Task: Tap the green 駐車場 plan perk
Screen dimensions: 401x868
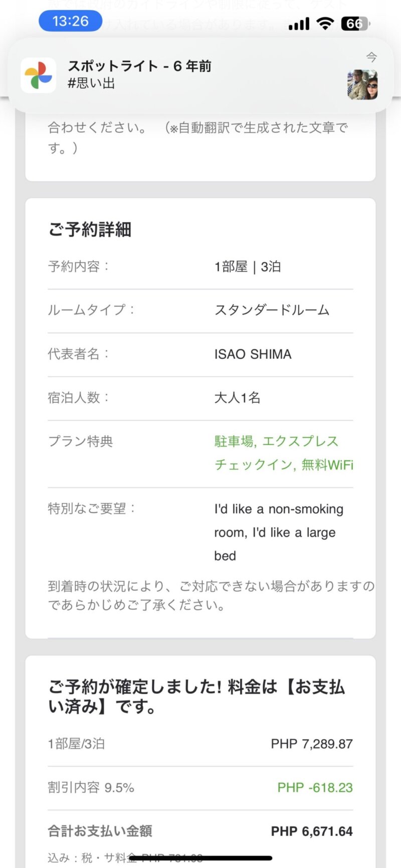Action: 234,441
